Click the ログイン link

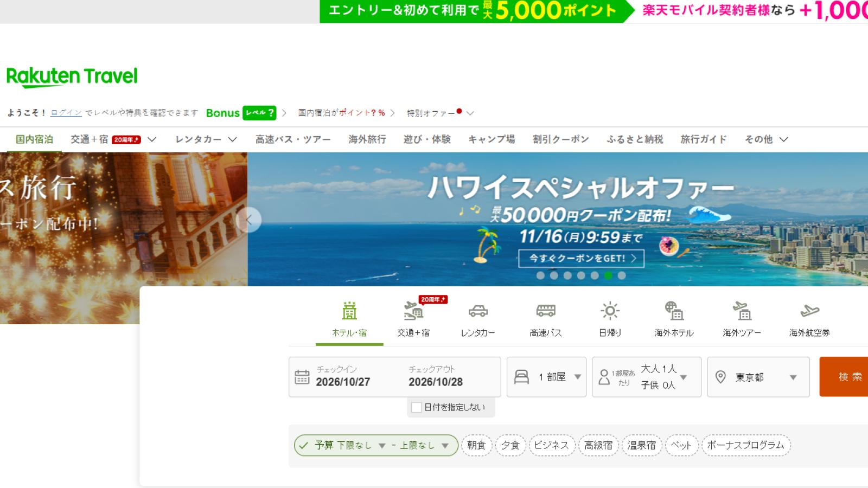point(66,113)
